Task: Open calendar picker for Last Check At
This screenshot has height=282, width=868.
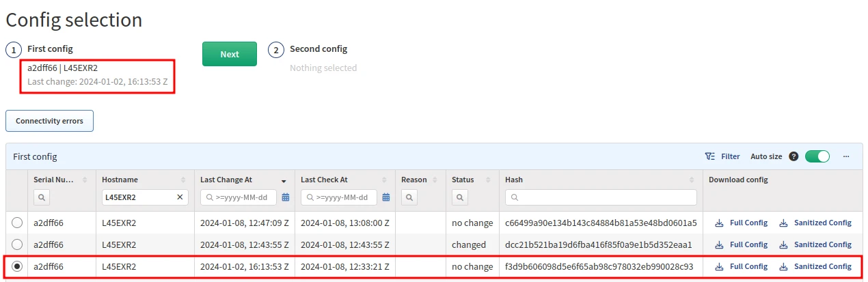Action: pyautogui.click(x=386, y=197)
